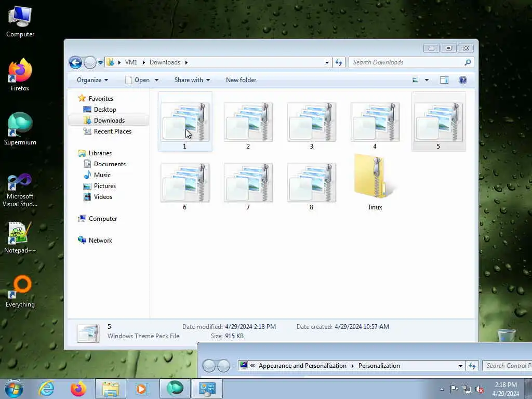The image size is (532, 399).
Task: Open the view options dropdown arrow
Action: coord(427,80)
